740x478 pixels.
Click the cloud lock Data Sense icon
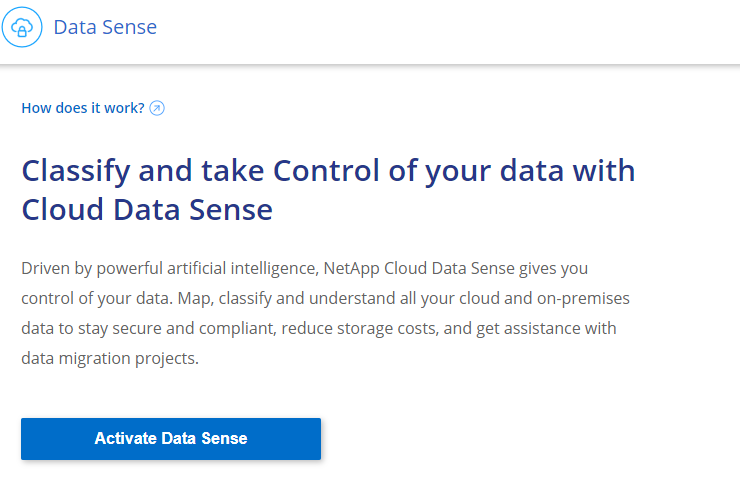pyautogui.click(x=22, y=28)
